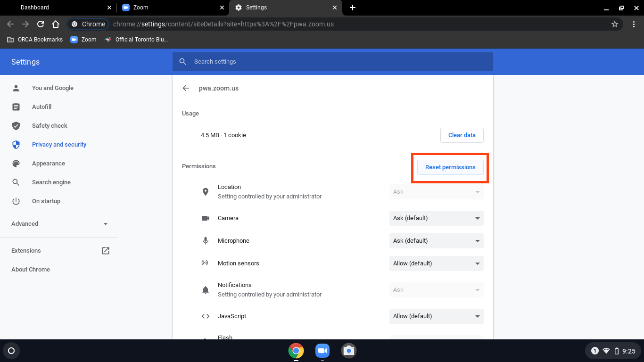Expand the Advanced settings section

(59, 224)
